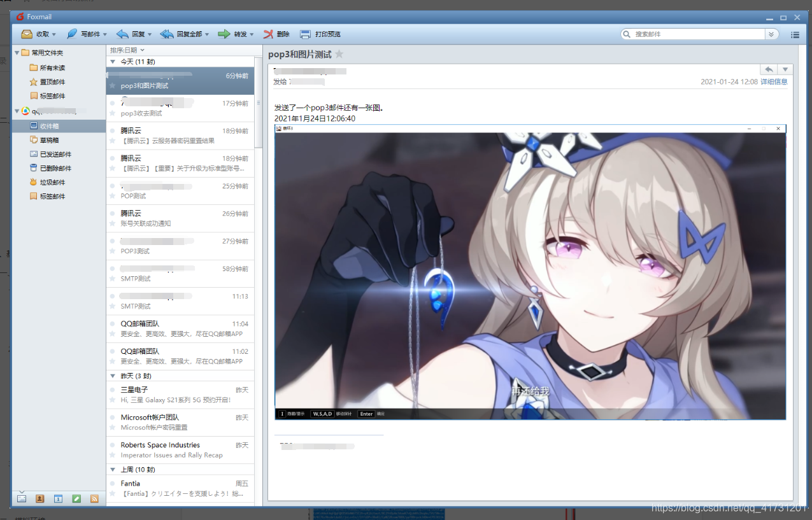Collapse the QQ account tree node
Screen dimensions: 812x520
[x=17, y=111]
